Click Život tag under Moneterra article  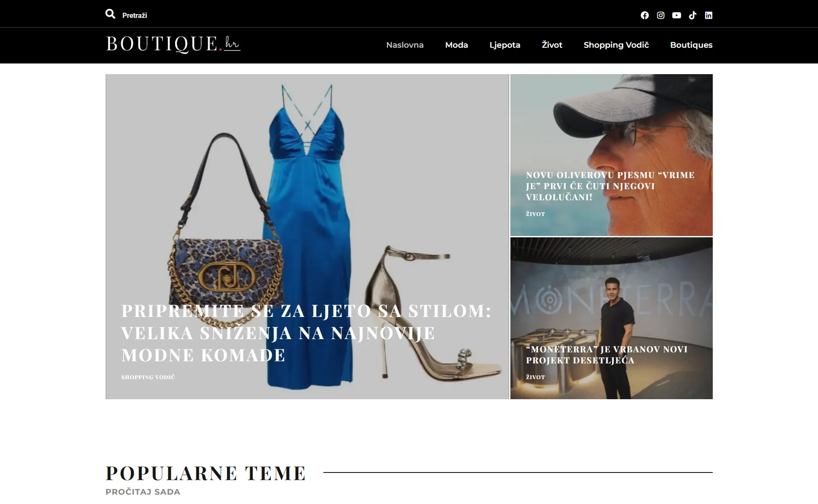(535, 377)
